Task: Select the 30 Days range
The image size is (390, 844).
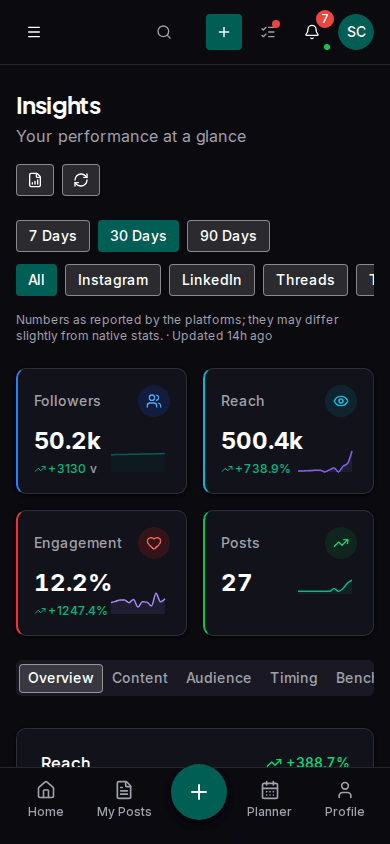Action: (x=138, y=236)
